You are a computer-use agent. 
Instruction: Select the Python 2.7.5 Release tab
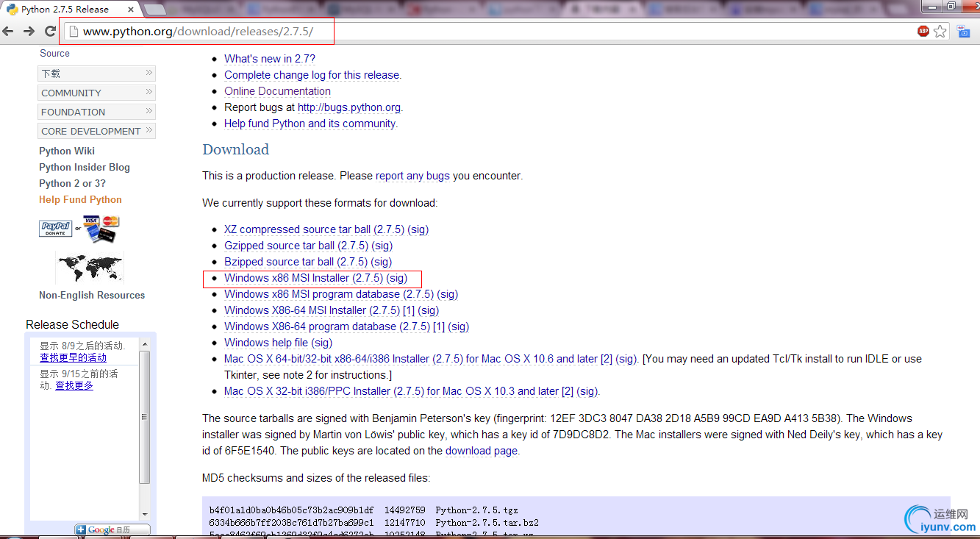coord(66,9)
